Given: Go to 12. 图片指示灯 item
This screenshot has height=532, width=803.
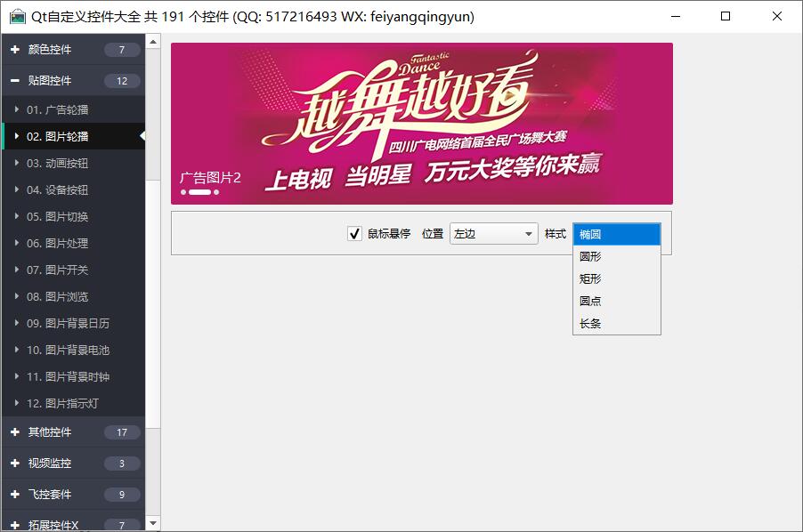Looking at the screenshot, I should (x=62, y=403).
